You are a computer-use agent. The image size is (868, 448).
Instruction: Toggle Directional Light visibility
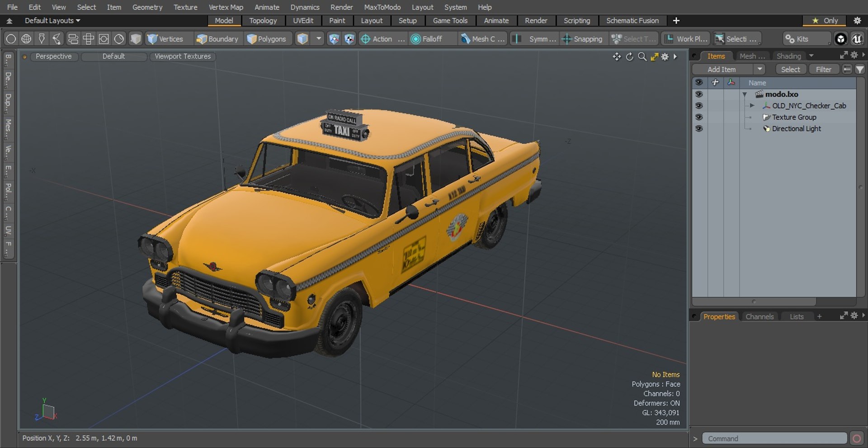click(x=699, y=128)
